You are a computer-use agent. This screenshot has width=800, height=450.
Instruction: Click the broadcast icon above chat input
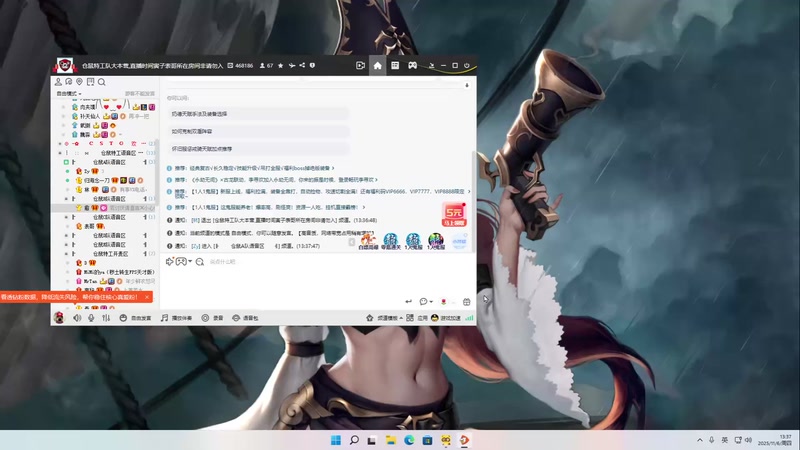click(x=169, y=261)
